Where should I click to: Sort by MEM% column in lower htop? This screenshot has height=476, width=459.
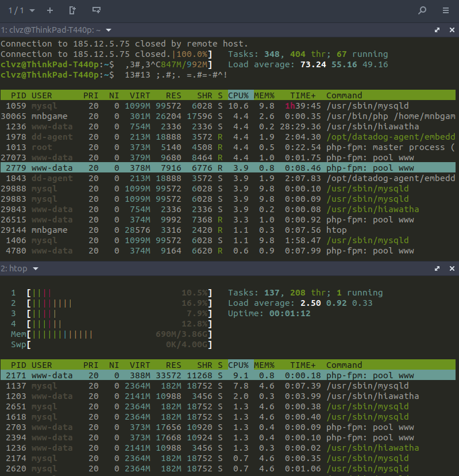[x=264, y=365]
